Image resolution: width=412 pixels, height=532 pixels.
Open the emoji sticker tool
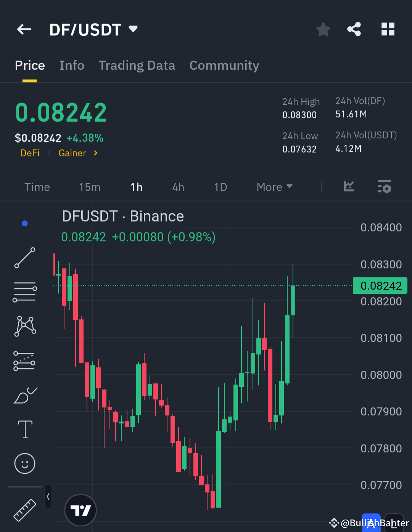(x=24, y=463)
